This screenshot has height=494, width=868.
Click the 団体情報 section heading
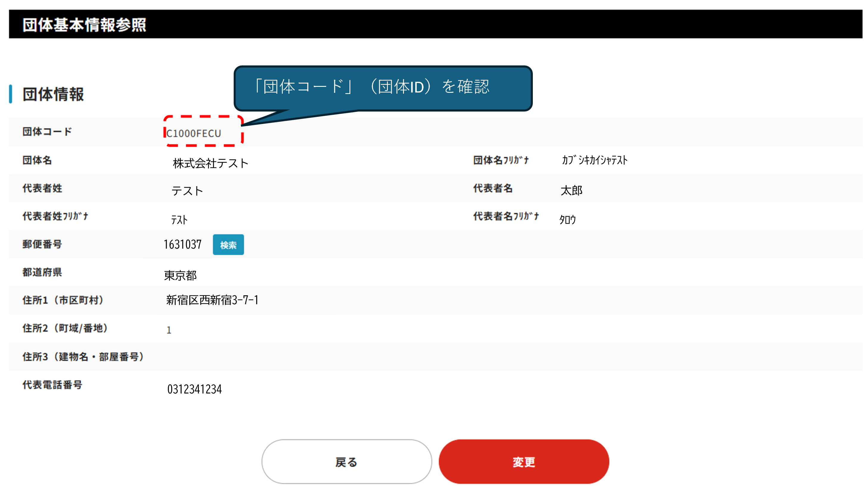pos(53,94)
